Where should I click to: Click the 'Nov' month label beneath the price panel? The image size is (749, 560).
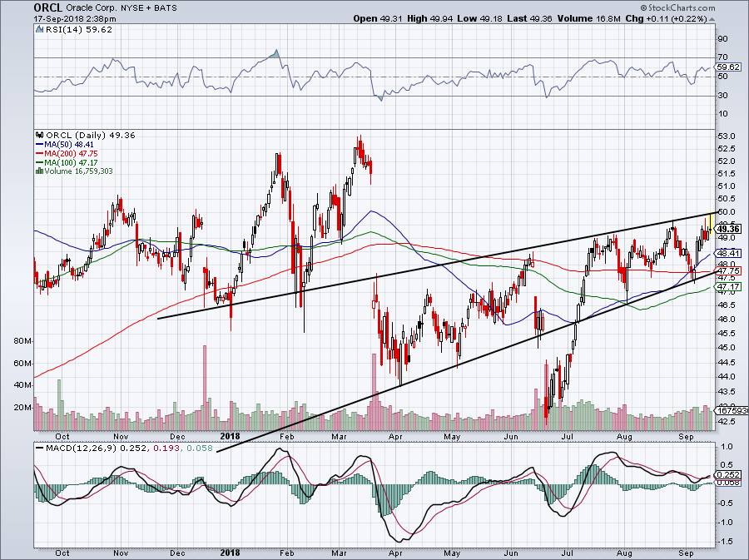[x=121, y=436]
